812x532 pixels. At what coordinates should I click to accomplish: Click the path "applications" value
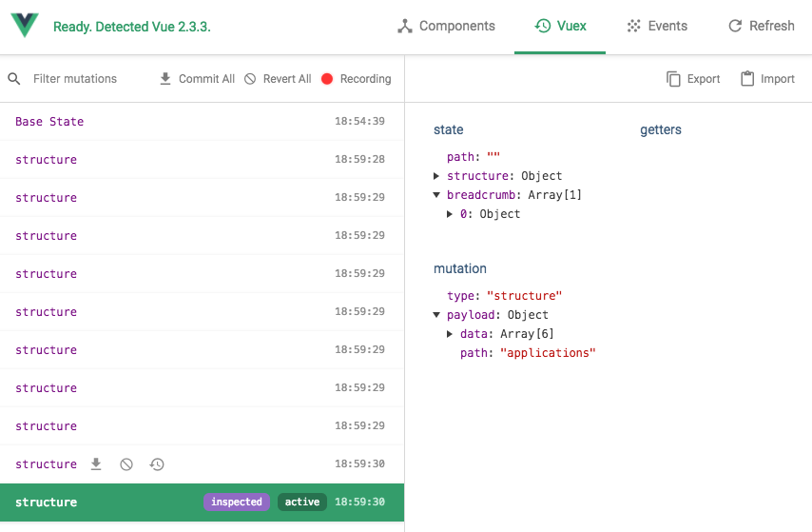pyautogui.click(x=548, y=353)
